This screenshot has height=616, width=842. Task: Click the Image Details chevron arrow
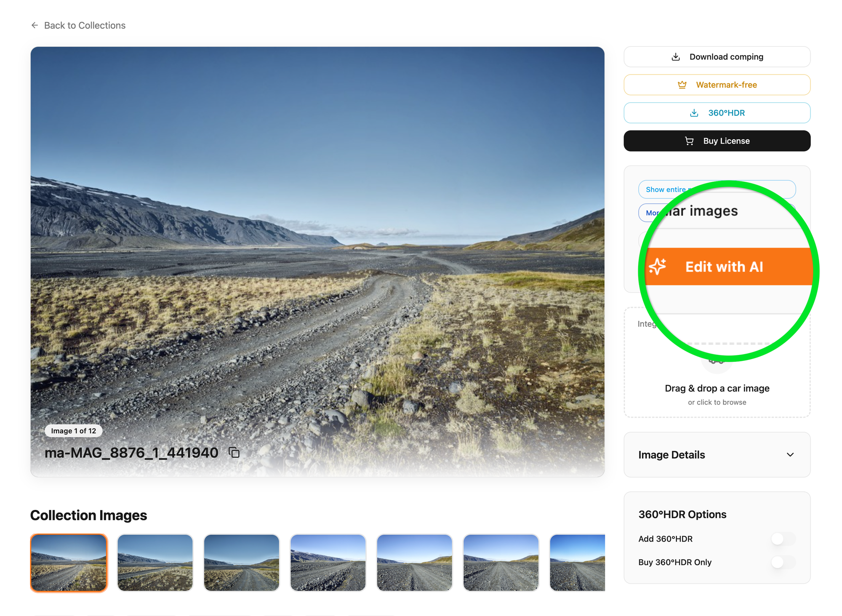click(x=790, y=455)
